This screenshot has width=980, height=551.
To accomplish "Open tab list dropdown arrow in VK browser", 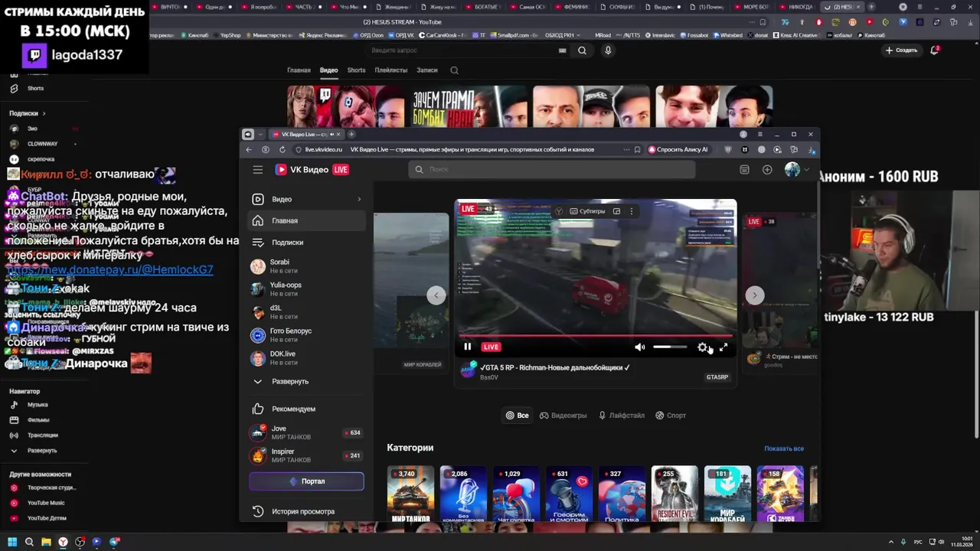I will (260, 134).
